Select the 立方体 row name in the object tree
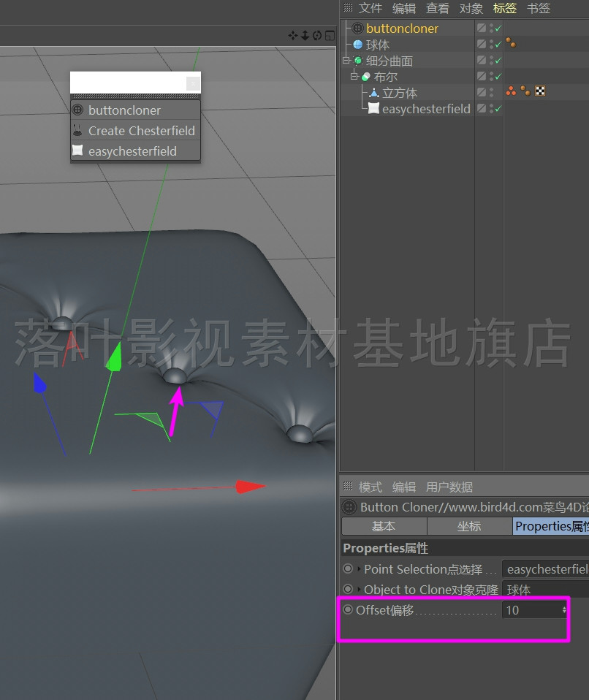 point(400,93)
